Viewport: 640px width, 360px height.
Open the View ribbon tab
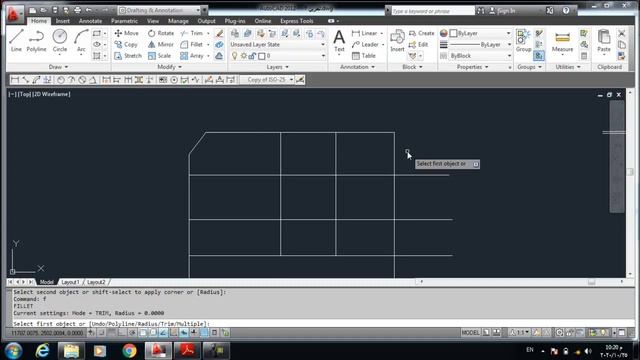click(x=153, y=21)
